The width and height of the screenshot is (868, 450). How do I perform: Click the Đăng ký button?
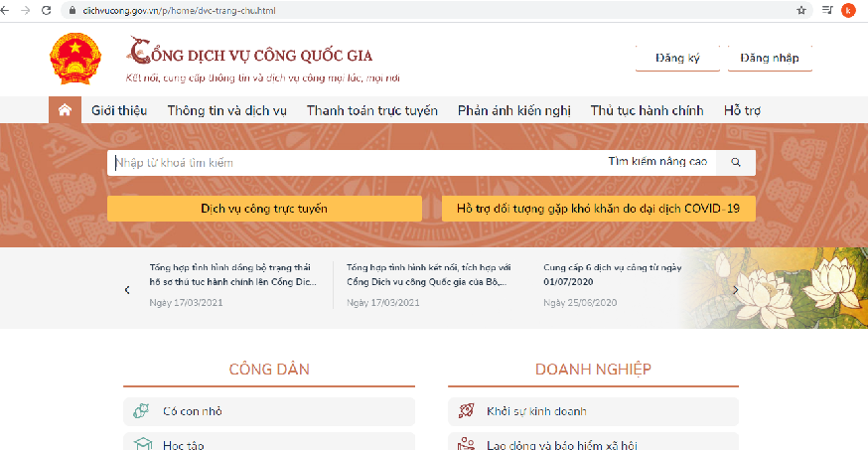677,59
